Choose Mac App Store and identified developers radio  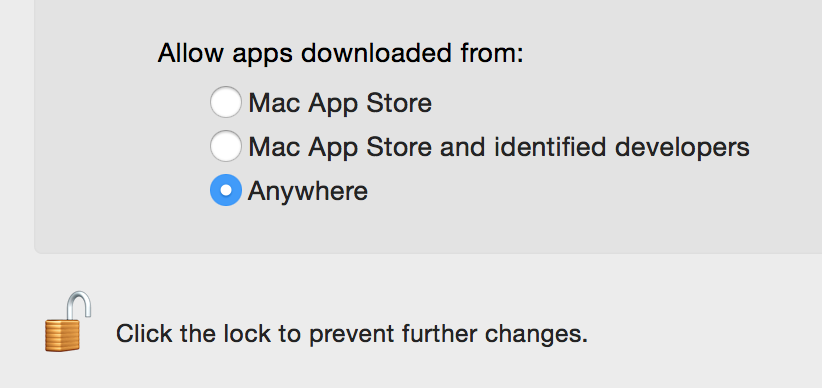[226, 146]
